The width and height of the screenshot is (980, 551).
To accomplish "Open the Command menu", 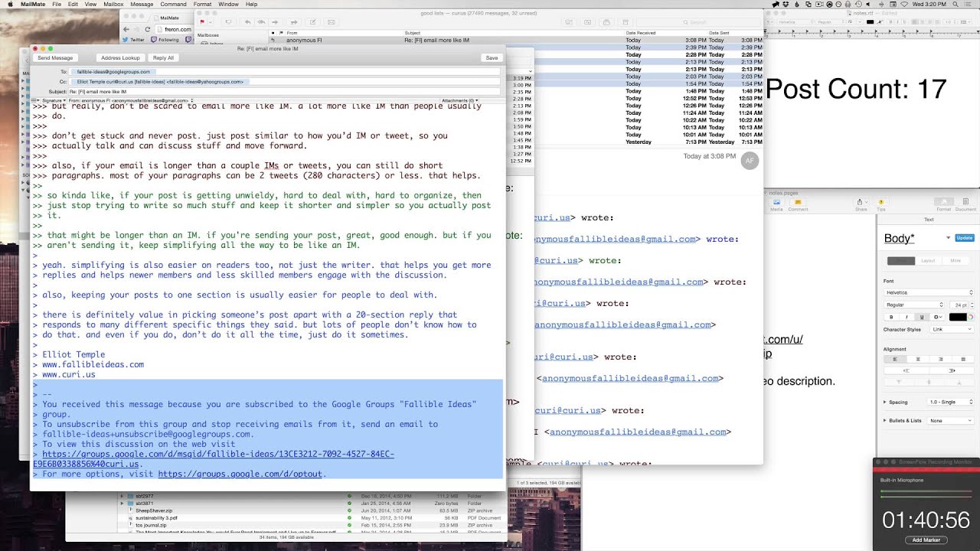I will tap(173, 4).
